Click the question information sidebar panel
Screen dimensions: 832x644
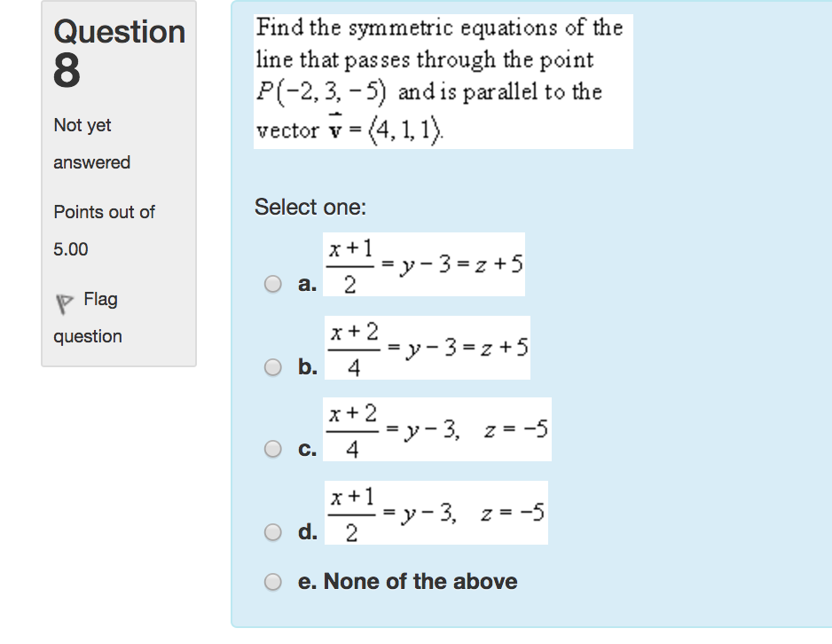[120, 177]
